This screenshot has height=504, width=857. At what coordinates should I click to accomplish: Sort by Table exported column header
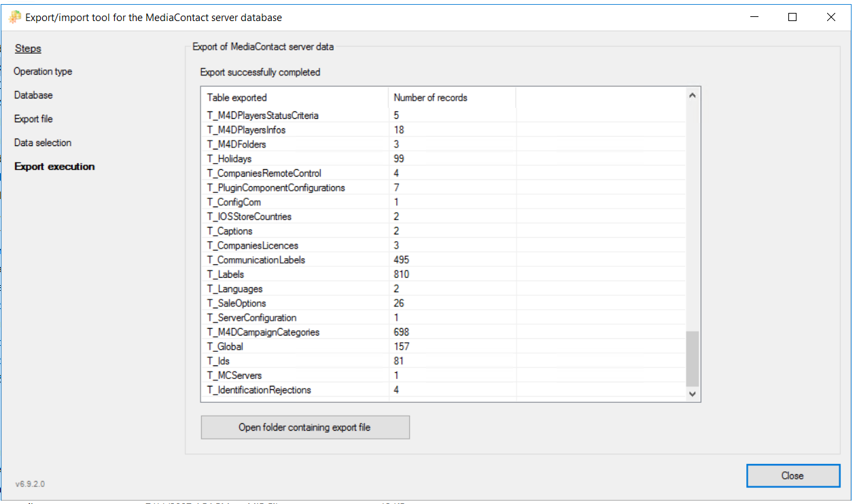click(x=295, y=97)
